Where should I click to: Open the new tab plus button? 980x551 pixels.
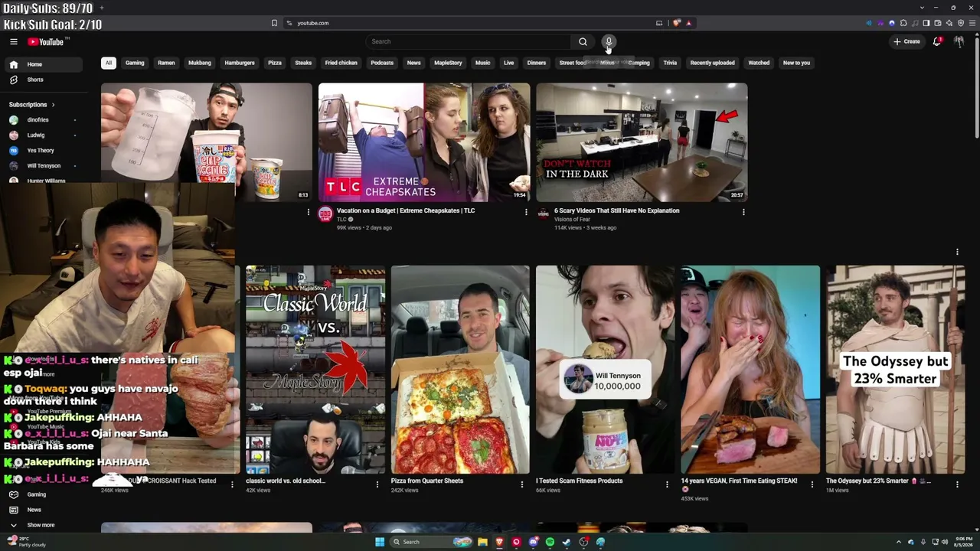(102, 8)
